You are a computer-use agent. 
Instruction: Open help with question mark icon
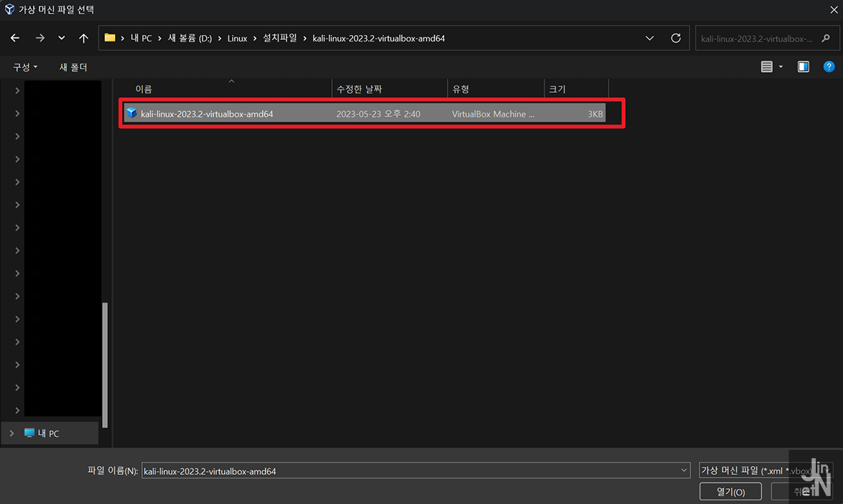[x=829, y=66]
